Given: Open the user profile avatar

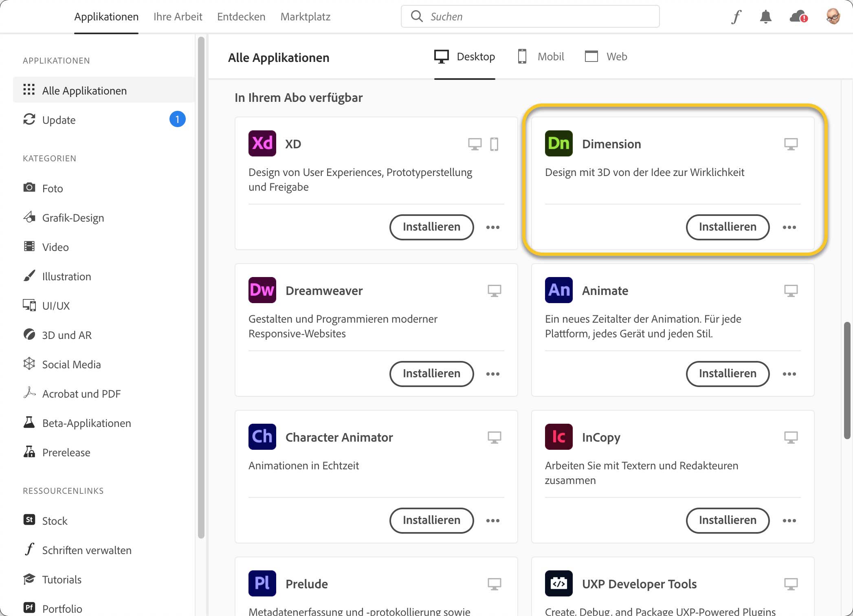Looking at the screenshot, I should (x=833, y=17).
